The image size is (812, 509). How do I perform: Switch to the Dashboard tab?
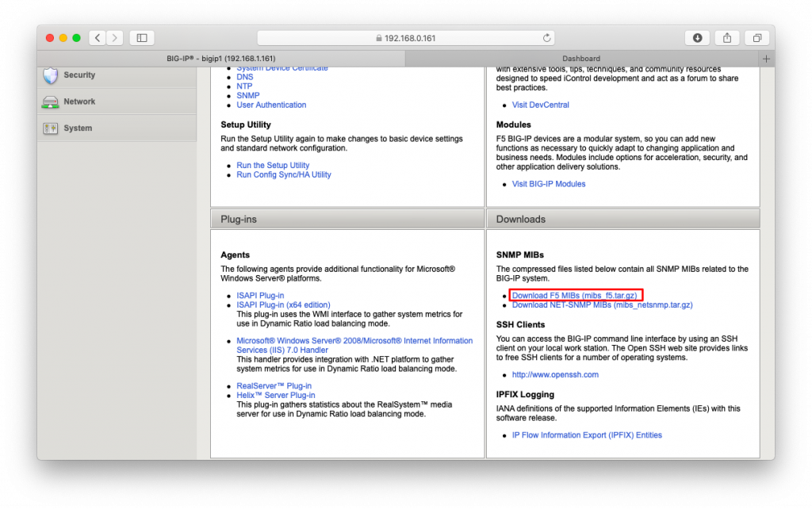coord(580,59)
